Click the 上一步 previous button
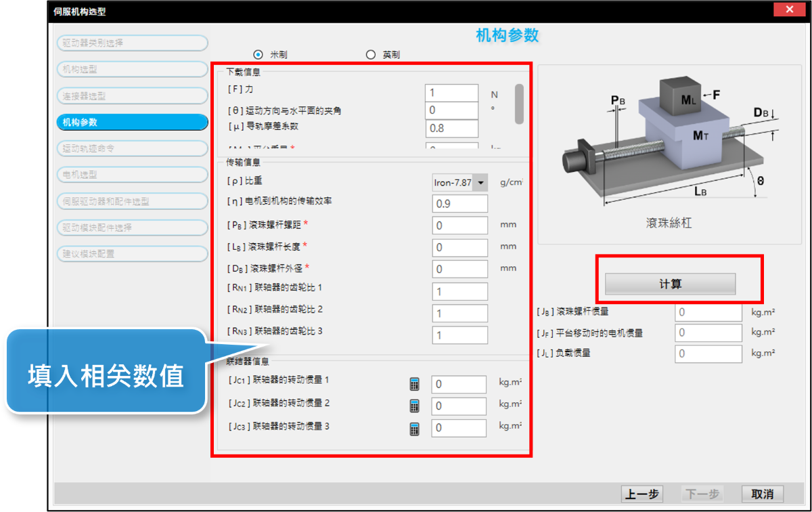 641,494
